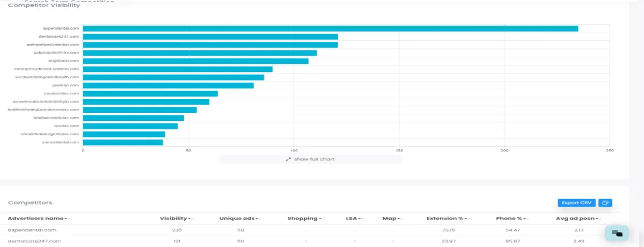Click the dentalcare247.com chart bar
The width and height of the screenshot is (644, 247).
click(210, 37)
